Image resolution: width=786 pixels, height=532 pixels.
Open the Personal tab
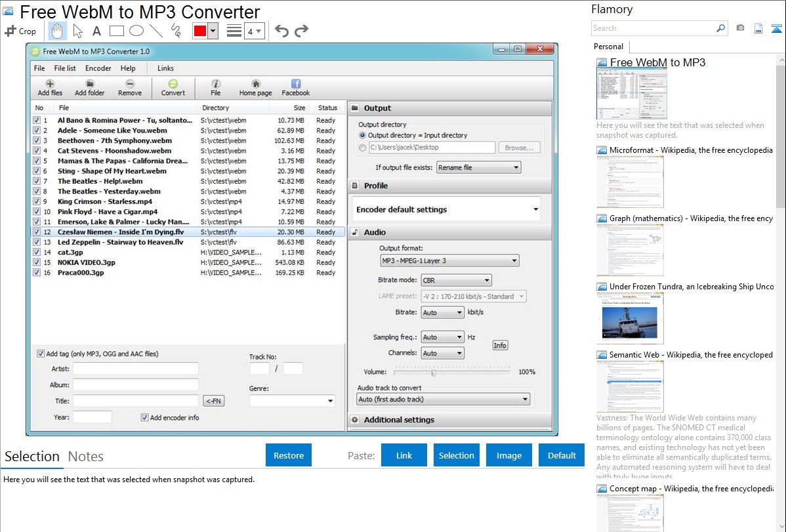608,47
